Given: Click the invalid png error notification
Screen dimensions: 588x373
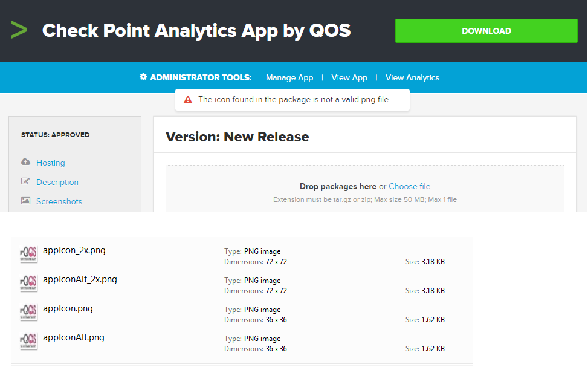Looking at the screenshot, I should point(293,100).
